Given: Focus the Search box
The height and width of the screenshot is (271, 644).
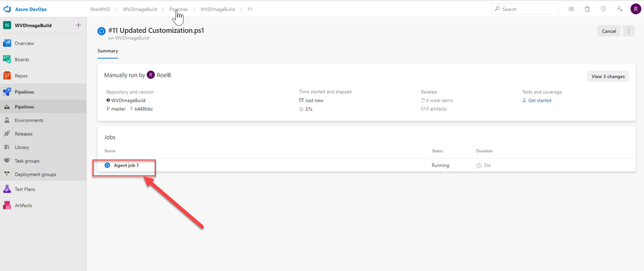Looking at the screenshot, I should [525, 9].
